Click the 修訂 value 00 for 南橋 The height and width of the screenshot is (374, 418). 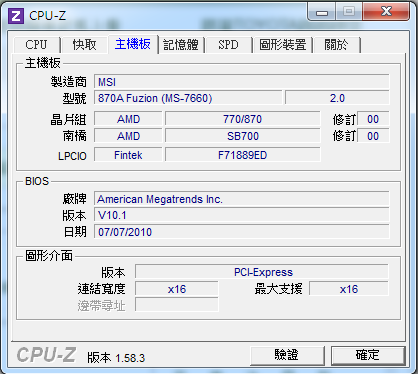(373, 136)
